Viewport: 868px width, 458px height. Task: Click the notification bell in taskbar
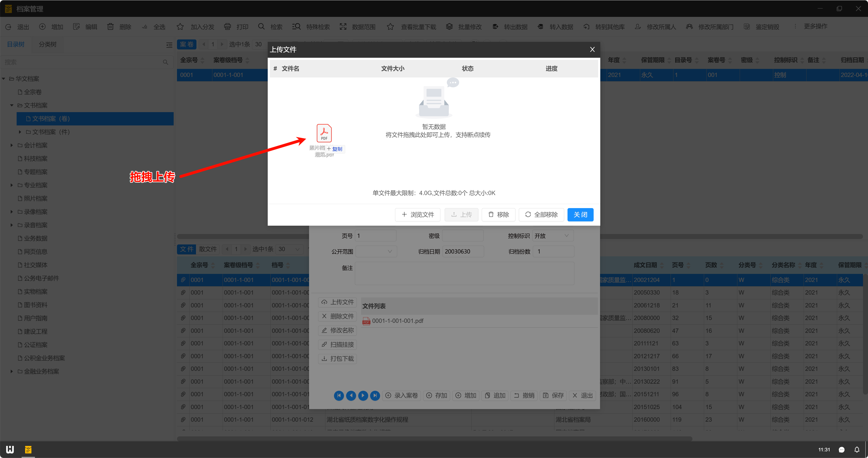[857, 450]
